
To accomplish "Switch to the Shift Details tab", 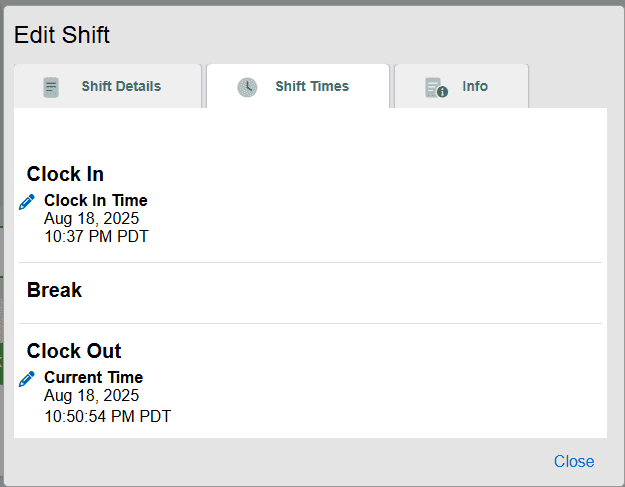I will [x=121, y=86].
